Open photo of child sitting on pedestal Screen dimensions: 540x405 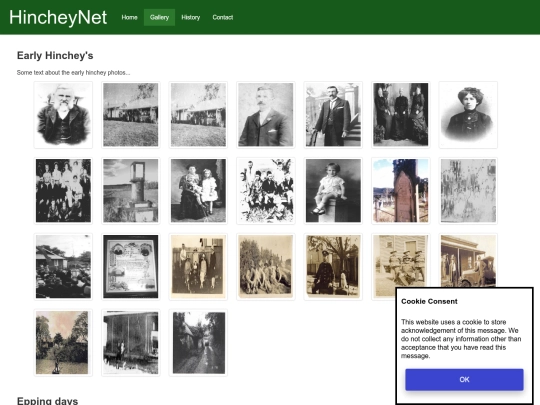pos(333,190)
